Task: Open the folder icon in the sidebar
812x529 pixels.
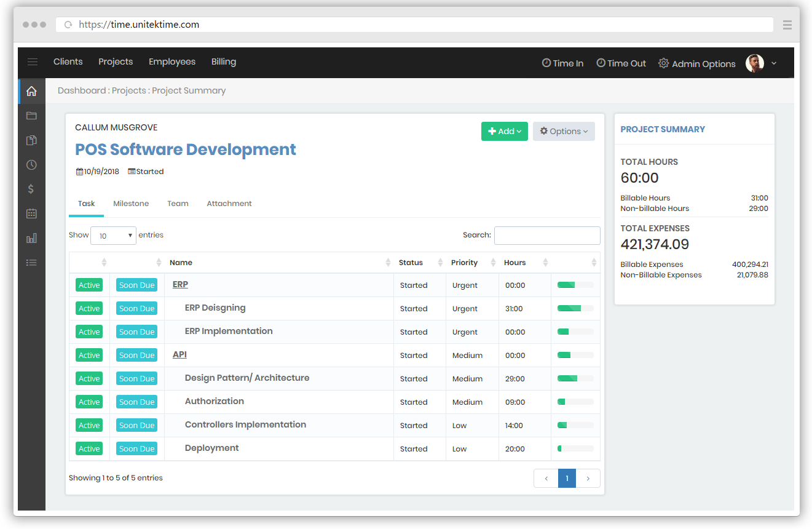Action: point(31,116)
